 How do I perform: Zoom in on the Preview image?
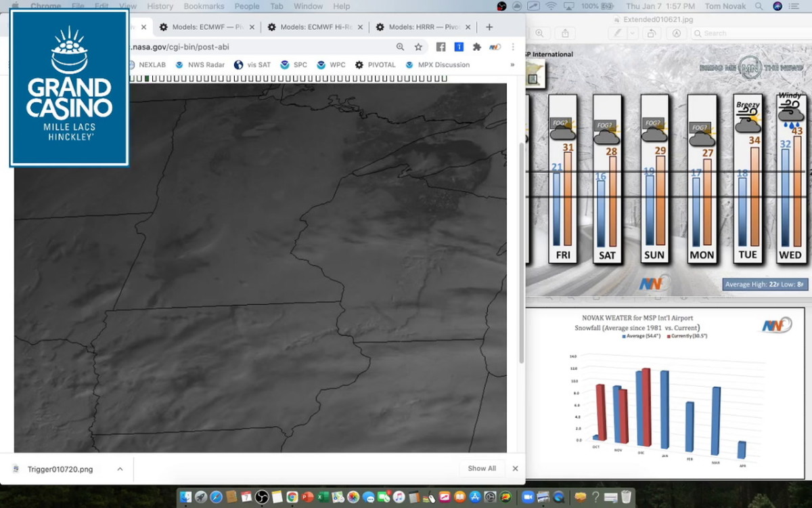click(x=539, y=33)
